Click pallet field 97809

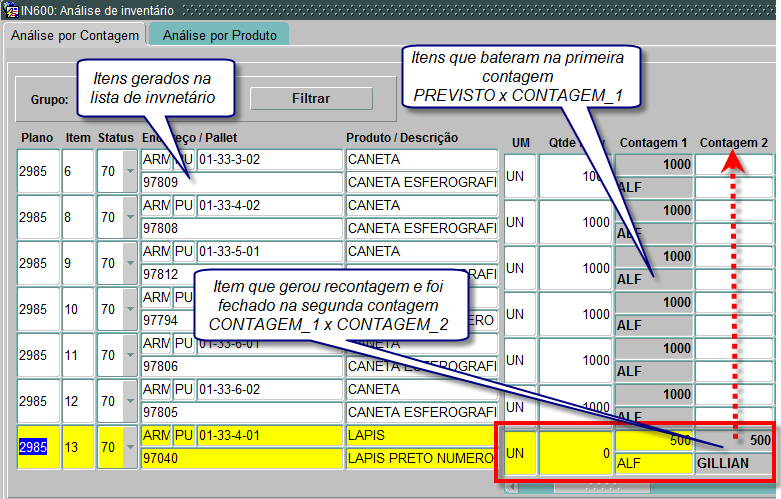click(x=242, y=182)
